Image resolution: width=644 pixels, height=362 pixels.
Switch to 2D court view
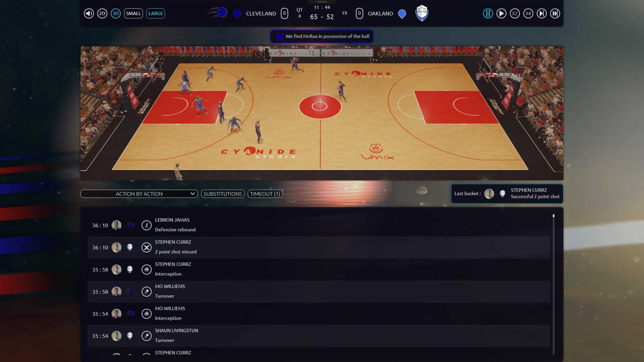pyautogui.click(x=102, y=13)
